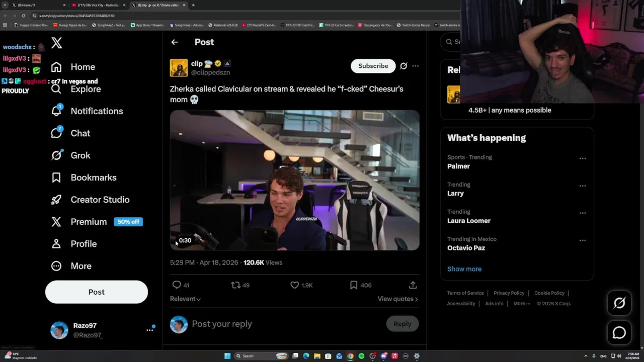Open the floating chat messages button
Image resolution: width=644 pixels, height=362 pixels.
point(619,333)
